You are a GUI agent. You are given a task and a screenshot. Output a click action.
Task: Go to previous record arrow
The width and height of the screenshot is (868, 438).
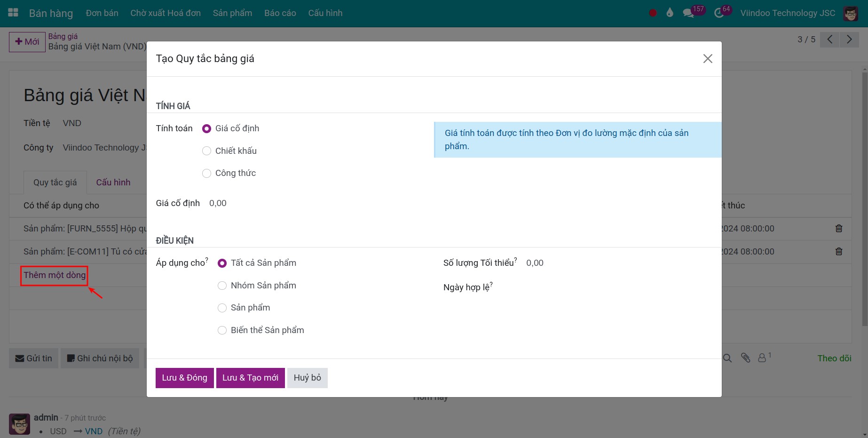point(830,40)
